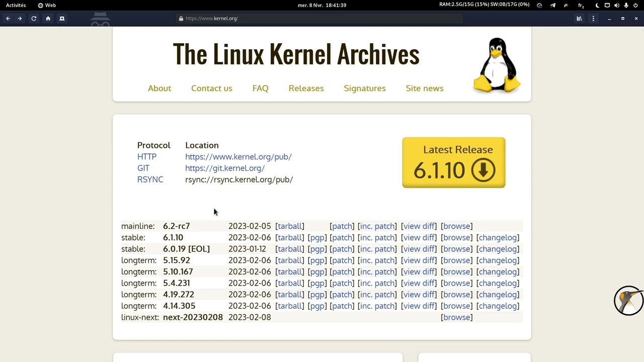Click the padlock icon in address bar

[181, 19]
